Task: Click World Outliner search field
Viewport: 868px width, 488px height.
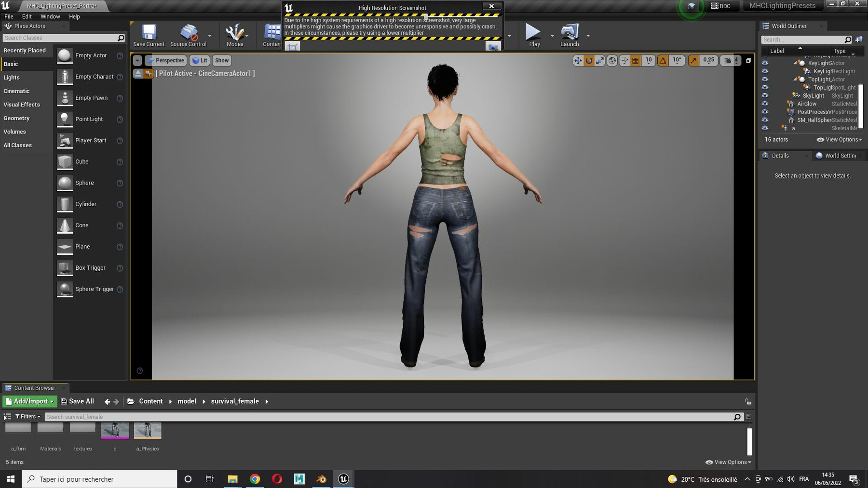Action: [807, 40]
